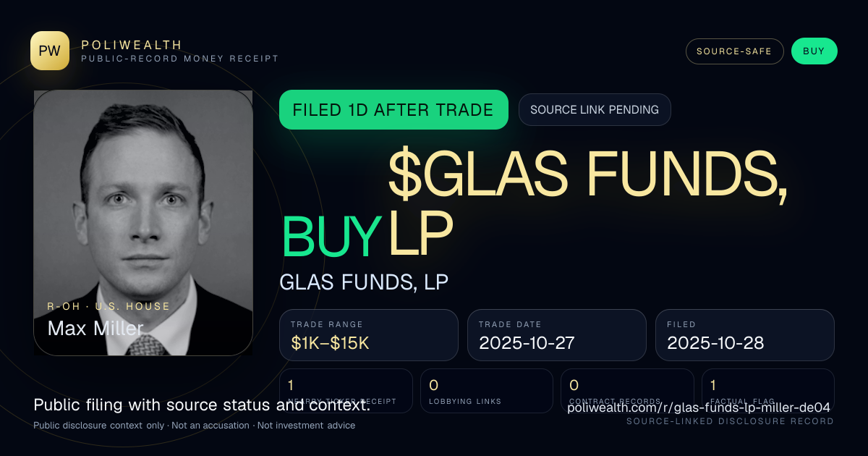Click the green BUY label text

coord(331,237)
